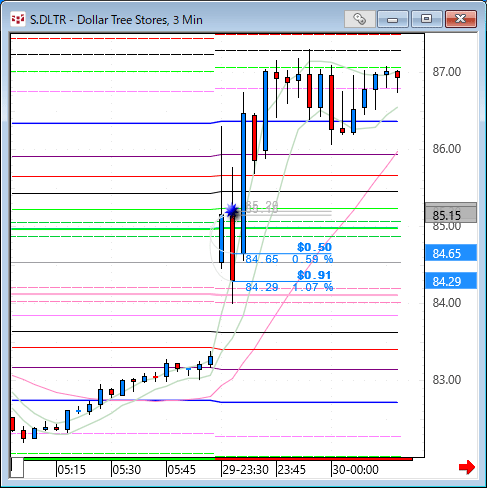Click the blue starburst marker on chart
The height and width of the screenshot is (488, 487).
tap(232, 211)
